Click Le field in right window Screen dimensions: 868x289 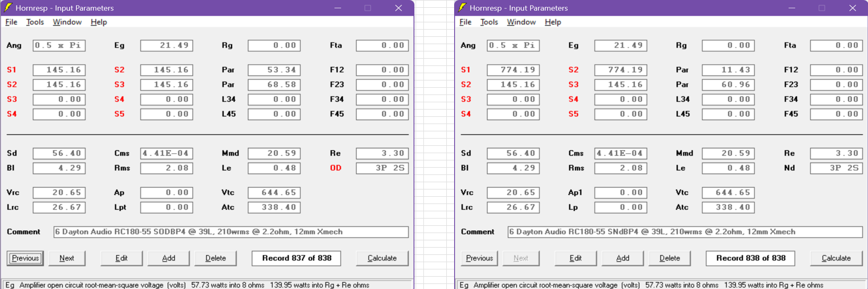click(x=728, y=168)
